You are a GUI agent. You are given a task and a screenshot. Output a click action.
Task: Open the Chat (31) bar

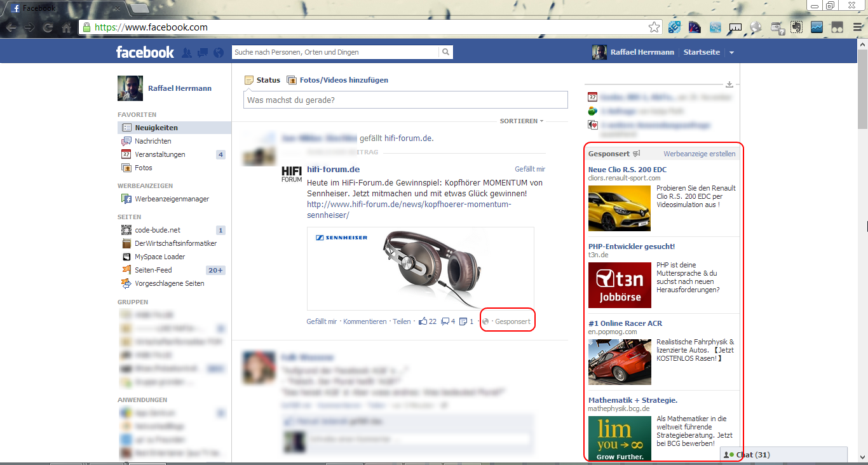[x=783, y=455]
